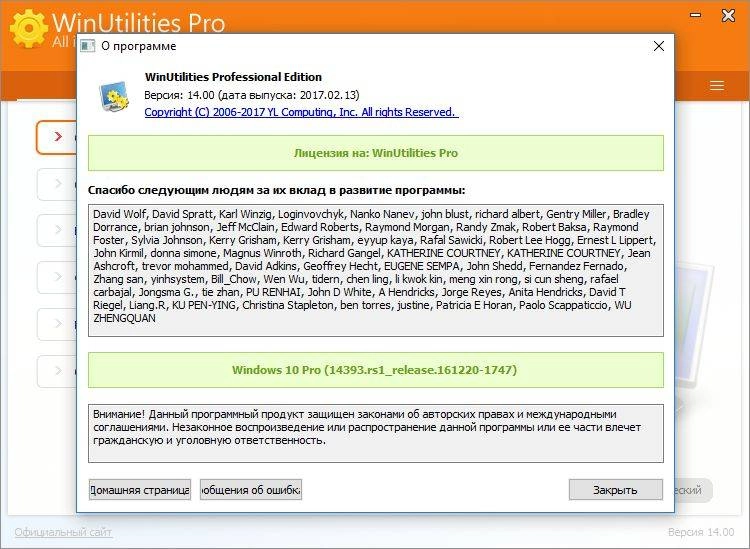Open the Официальный сайт link

63,532
